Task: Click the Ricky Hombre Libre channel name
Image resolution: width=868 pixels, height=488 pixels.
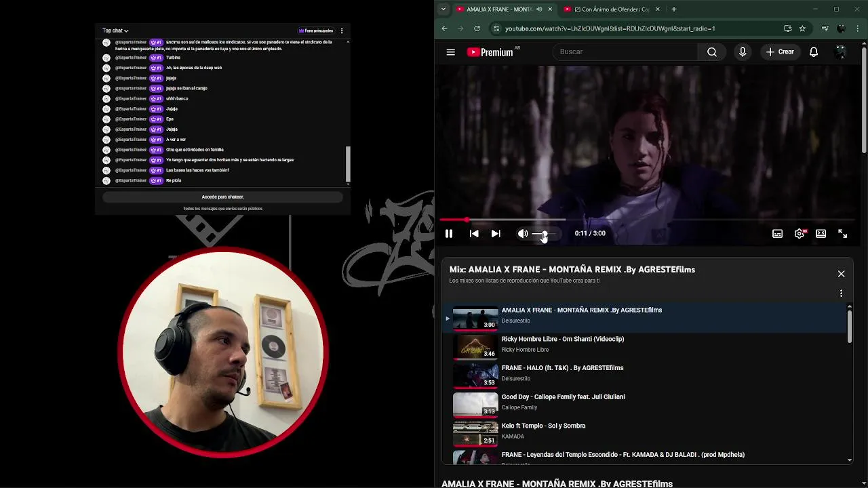Action: (x=525, y=350)
